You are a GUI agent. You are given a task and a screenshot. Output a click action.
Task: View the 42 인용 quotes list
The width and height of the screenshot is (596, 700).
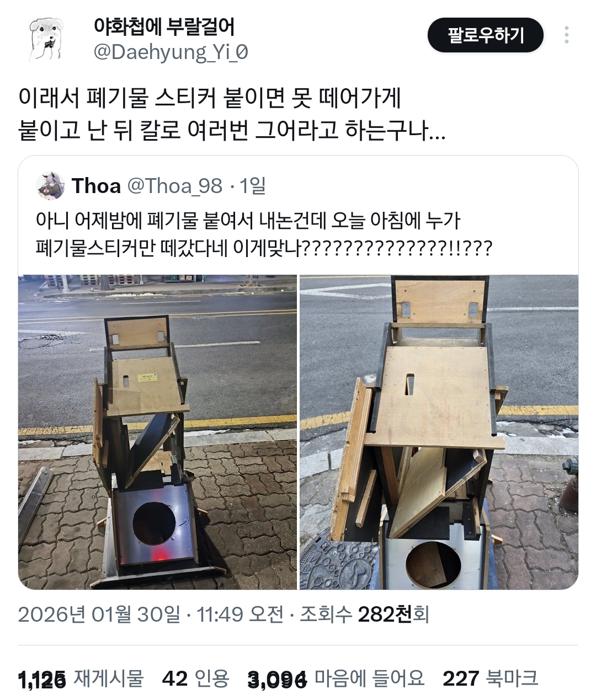coord(195,678)
